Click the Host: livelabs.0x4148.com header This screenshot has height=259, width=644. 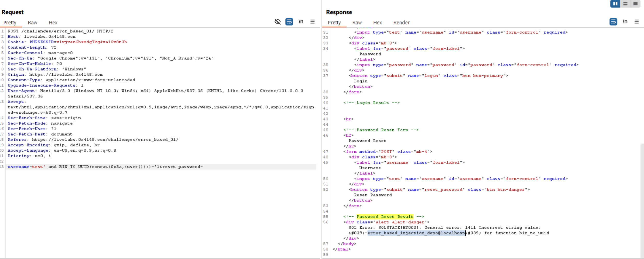(x=42, y=37)
